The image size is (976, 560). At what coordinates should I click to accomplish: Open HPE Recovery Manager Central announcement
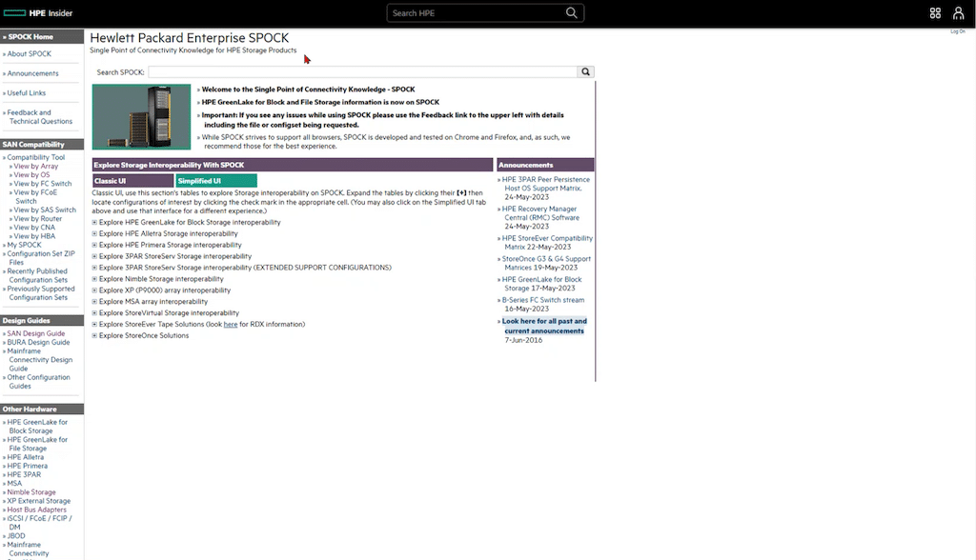(x=541, y=213)
